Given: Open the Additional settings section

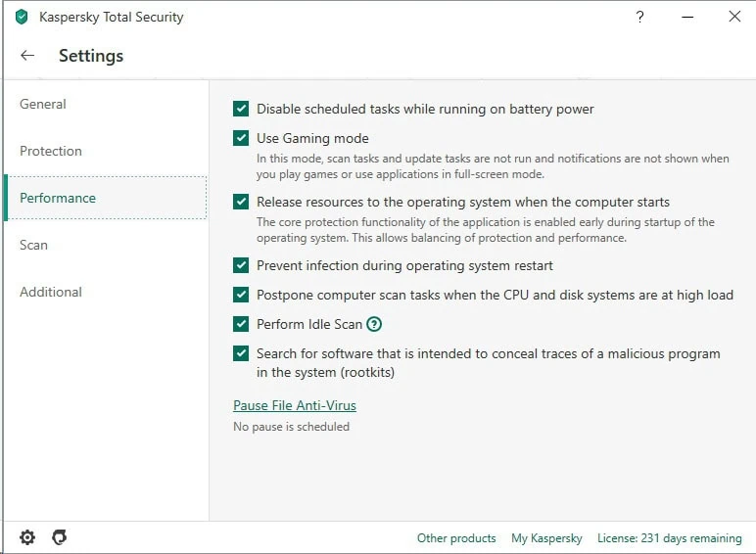Looking at the screenshot, I should coord(51,292).
